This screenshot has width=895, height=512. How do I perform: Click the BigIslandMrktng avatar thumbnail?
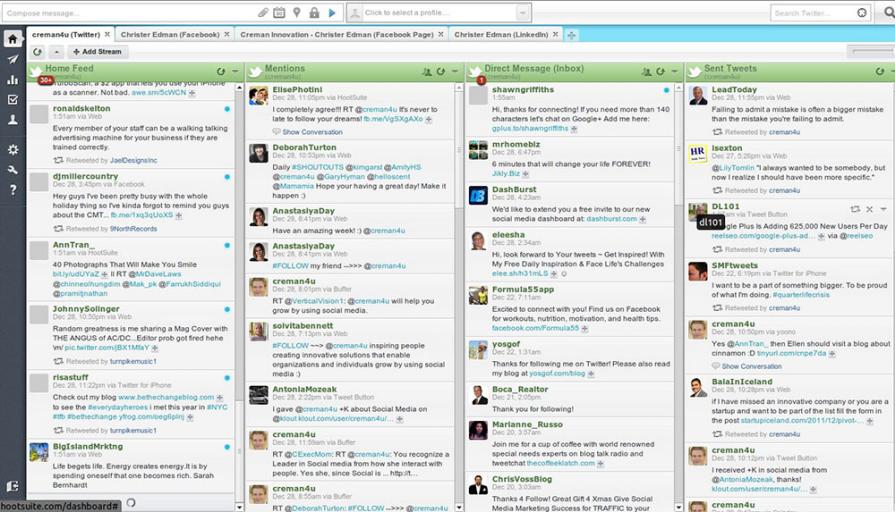(x=39, y=452)
